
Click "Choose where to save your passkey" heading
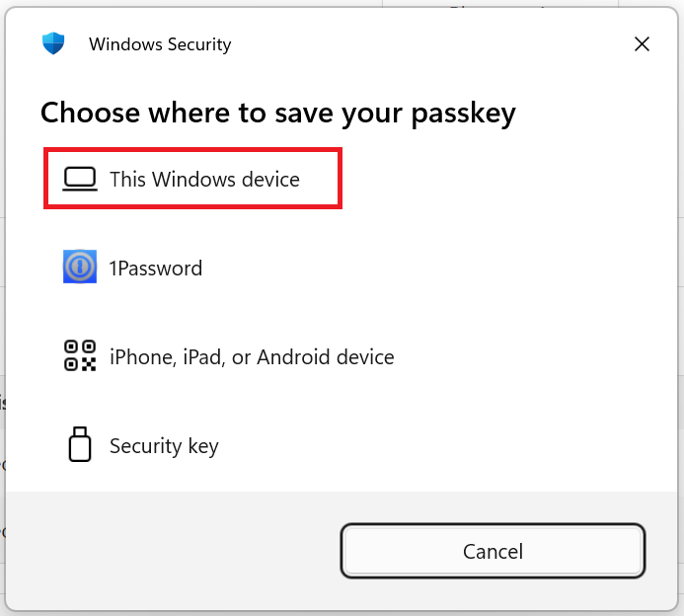pyautogui.click(x=277, y=113)
